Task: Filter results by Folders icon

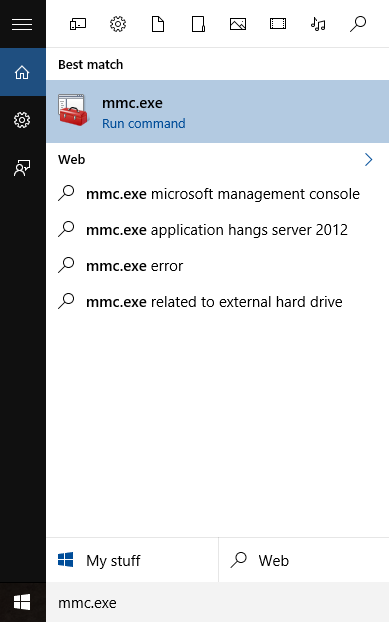Action: tap(198, 24)
